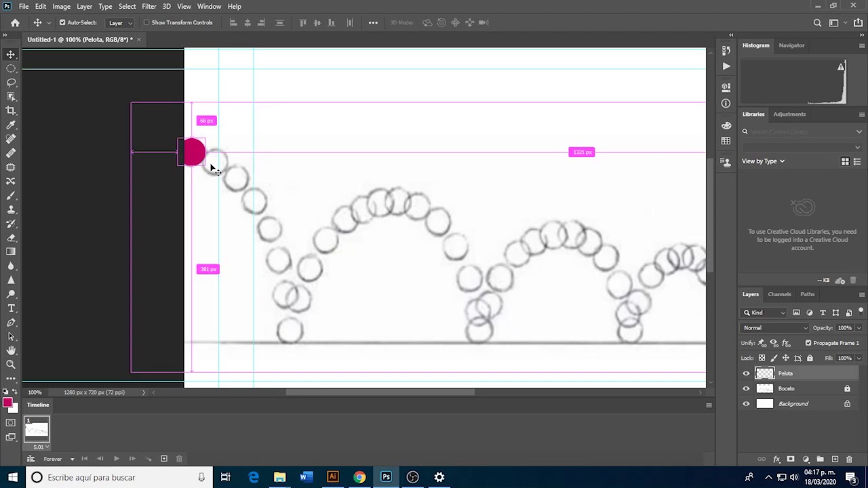The width and height of the screenshot is (868, 488).
Task: Create a new adjustment layer
Action: point(806,460)
